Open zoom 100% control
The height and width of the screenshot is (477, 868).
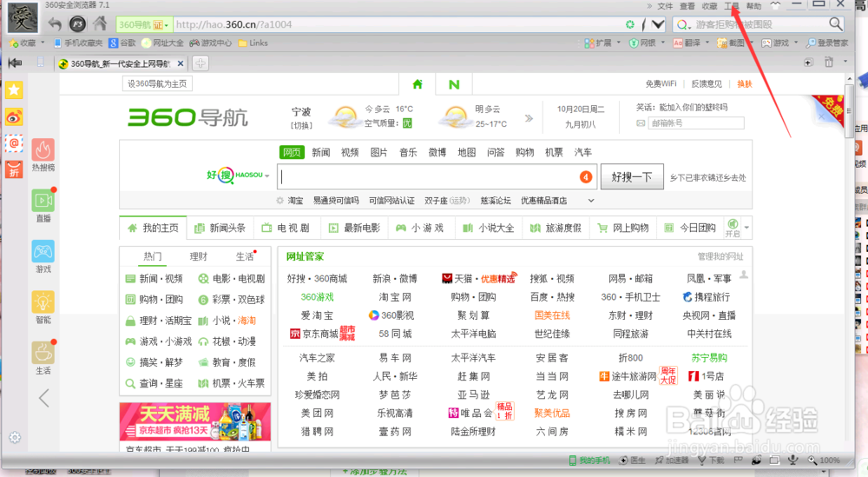(x=824, y=460)
